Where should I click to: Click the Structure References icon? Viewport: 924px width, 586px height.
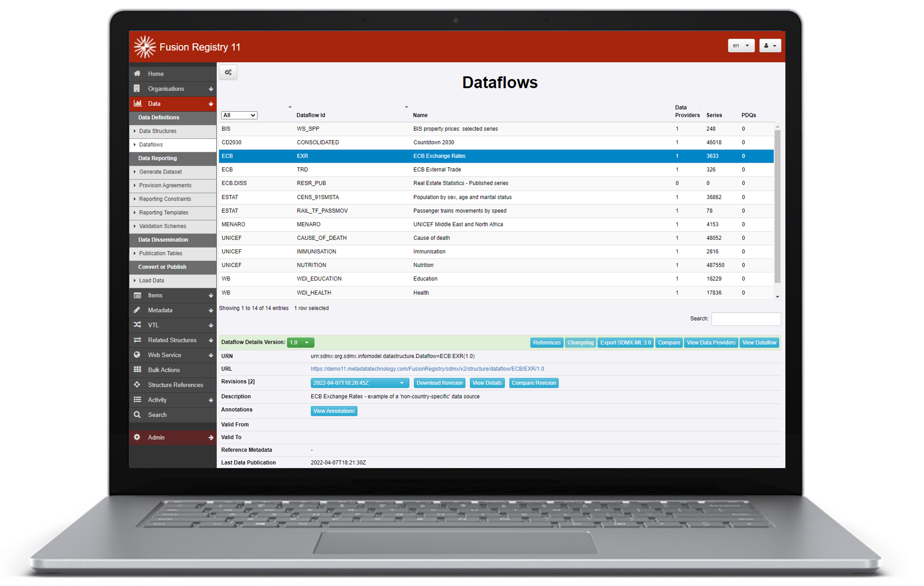137,384
